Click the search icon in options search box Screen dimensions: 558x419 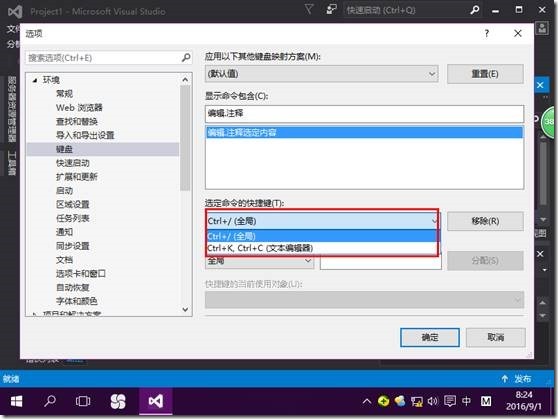(x=186, y=58)
